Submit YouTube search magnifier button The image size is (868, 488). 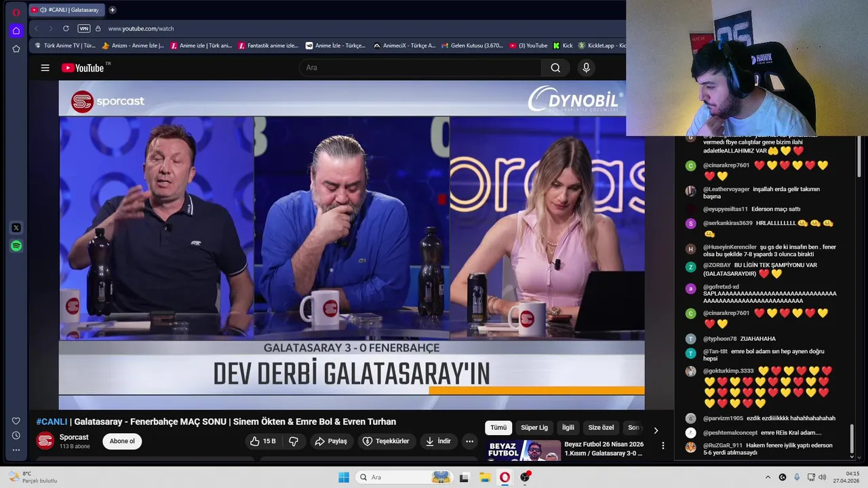[555, 68]
